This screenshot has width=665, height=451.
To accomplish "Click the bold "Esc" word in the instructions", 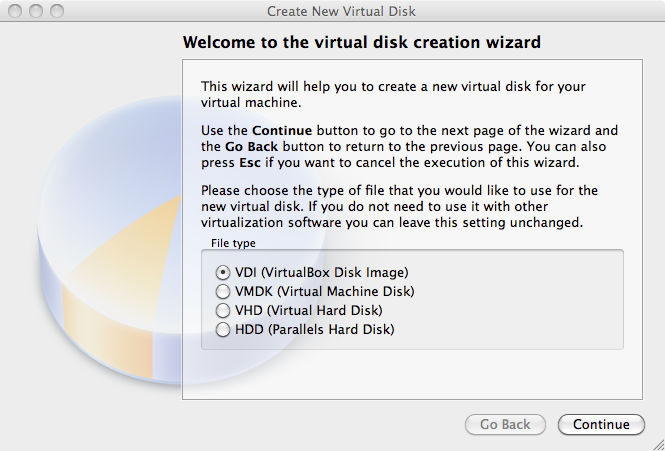I will 250,163.
